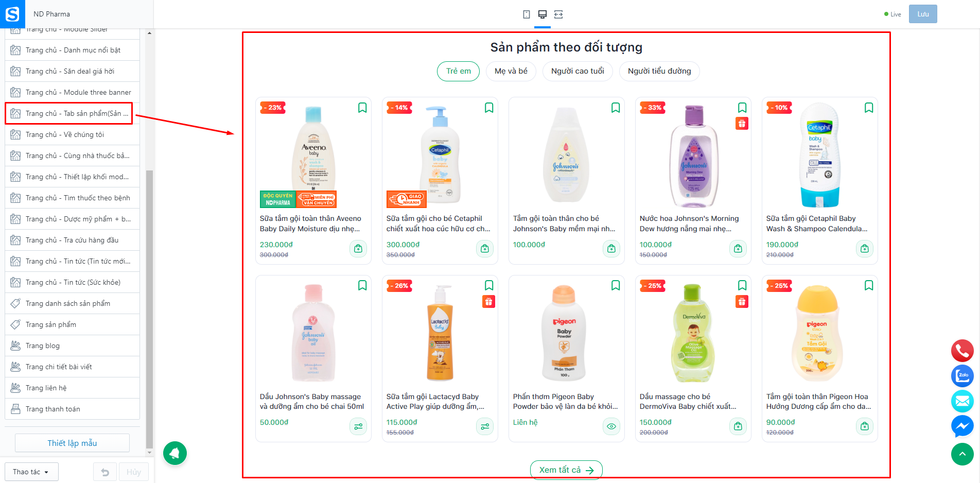Bookmark Cetaphil Baby Wash & Shampoo Calendula
Image resolution: width=980 pixels, height=483 pixels.
coord(869,108)
